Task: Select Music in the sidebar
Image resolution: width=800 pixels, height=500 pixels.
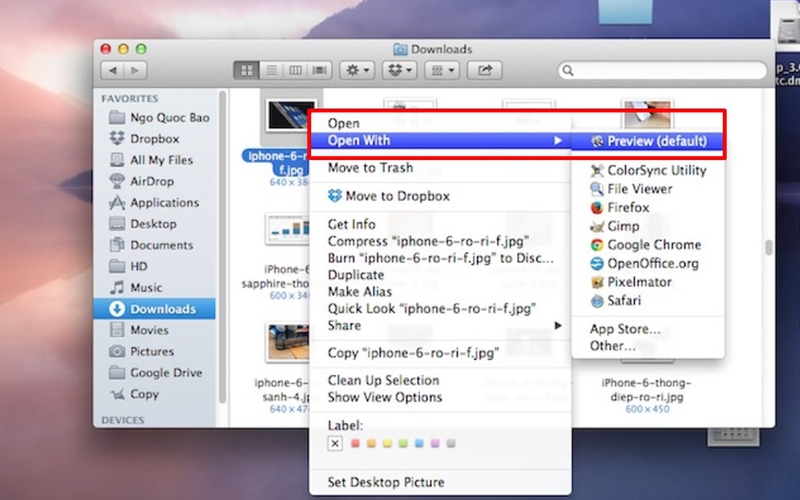Action: 136,288
